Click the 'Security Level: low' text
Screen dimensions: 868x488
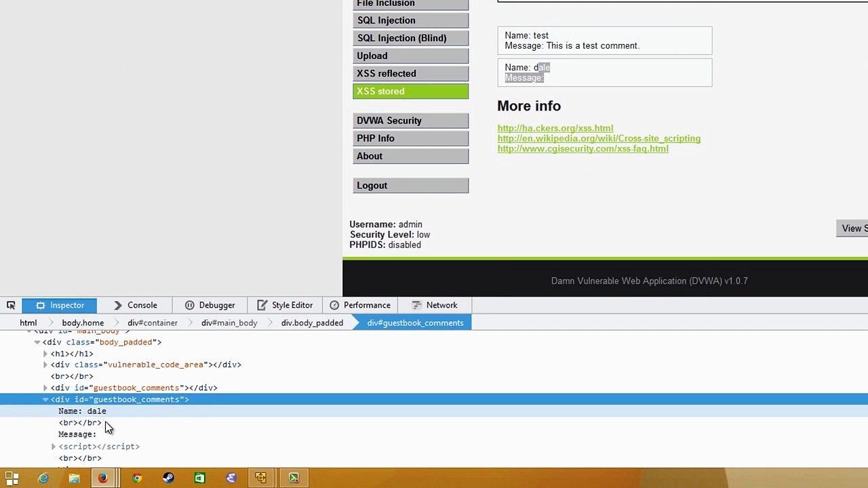click(x=389, y=235)
